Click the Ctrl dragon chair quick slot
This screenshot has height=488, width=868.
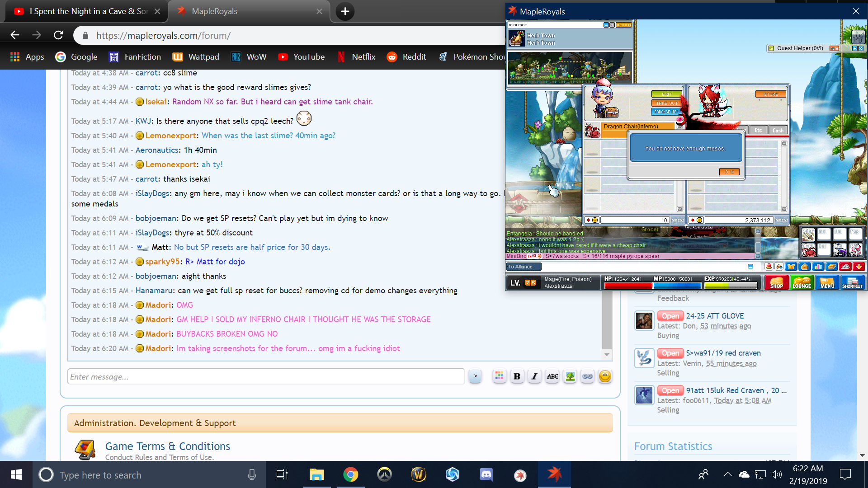pyautogui.click(x=808, y=249)
